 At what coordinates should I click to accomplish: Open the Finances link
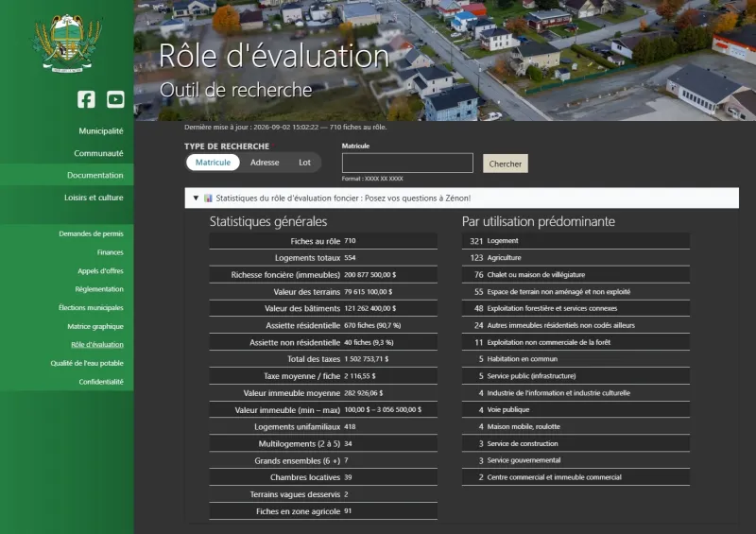pyautogui.click(x=110, y=252)
